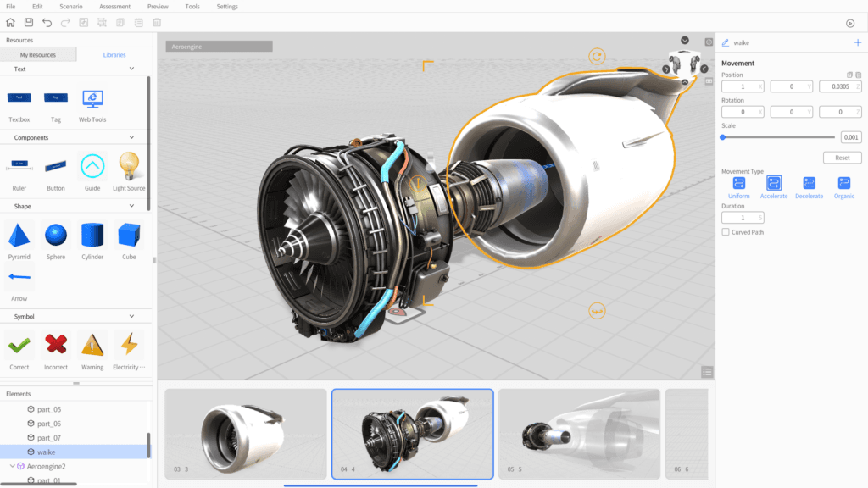Switch to the My Resources tab
The width and height of the screenshot is (868, 488).
click(x=38, y=55)
